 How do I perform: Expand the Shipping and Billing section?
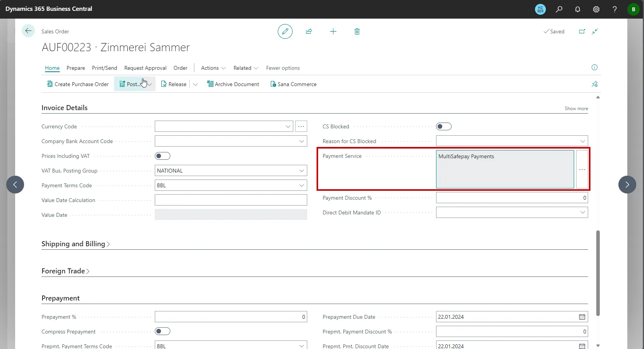[76, 244]
